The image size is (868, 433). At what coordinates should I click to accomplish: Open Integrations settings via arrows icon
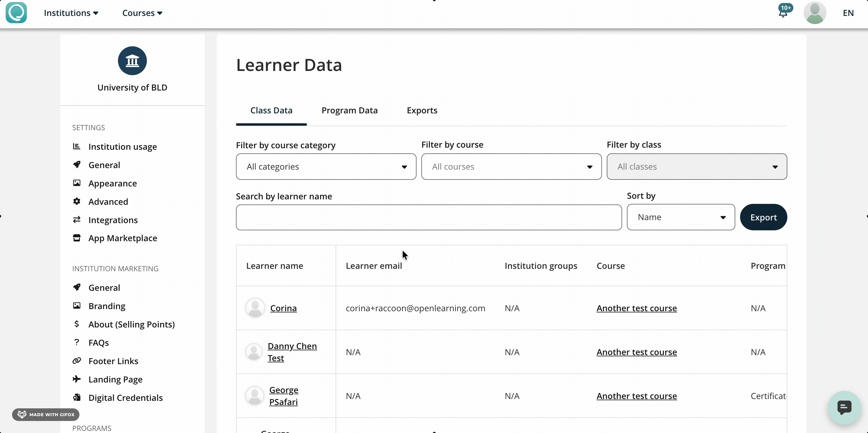click(77, 220)
